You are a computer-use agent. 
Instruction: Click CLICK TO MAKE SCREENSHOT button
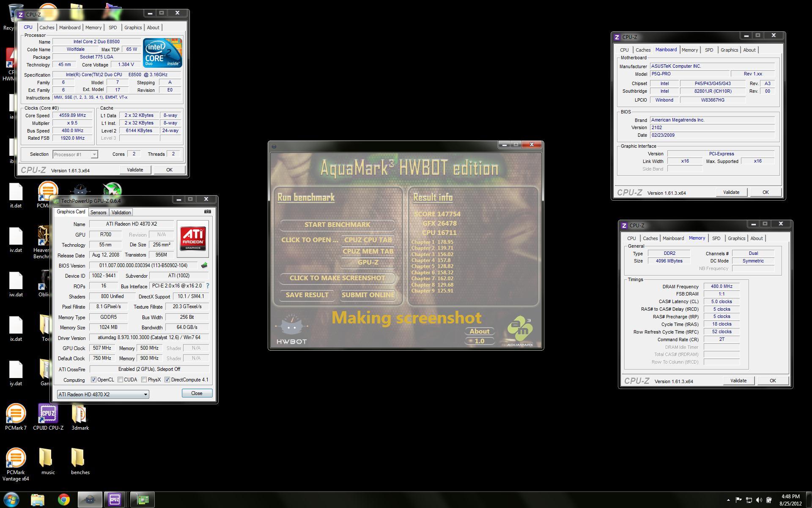337,278
